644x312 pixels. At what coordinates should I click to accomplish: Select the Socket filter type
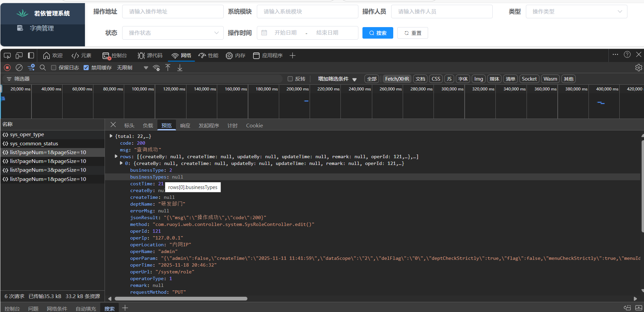point(529,79)
